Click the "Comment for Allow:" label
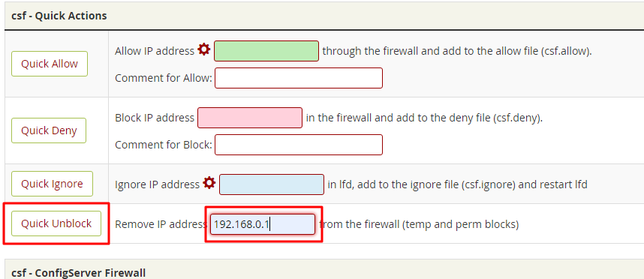Screen dimensions: 644x279 tap(164, 78)
